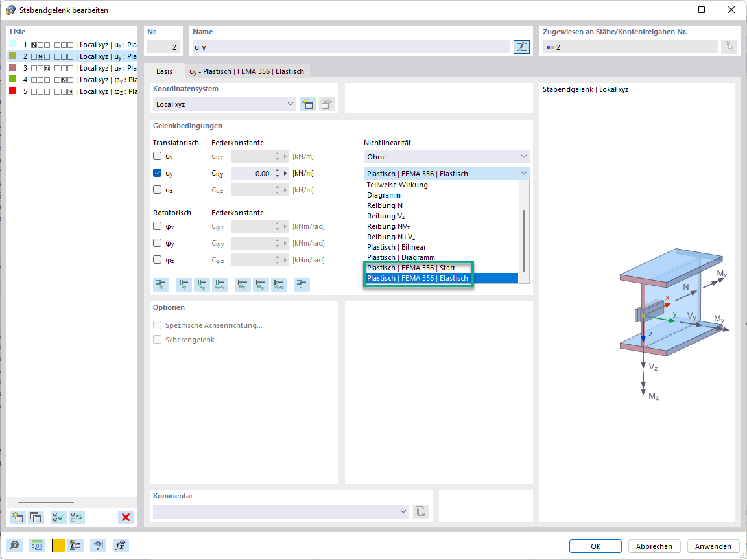Screen dimensions: 747x560
Task: Choose Plastisch | FEMA 356 | Starr option
Action: 411,268
